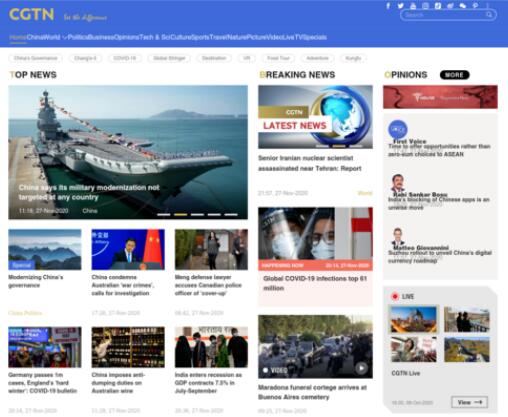This screenshot has width=508, height=417.
Task: Click the CGTN logo
Action: click(31, 14)
